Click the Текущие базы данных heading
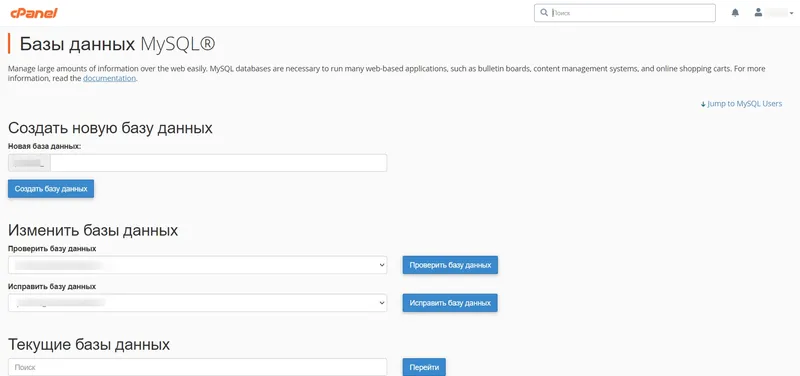Image resolution: width=800 pixels, height=376 pixels. point(89,344)
